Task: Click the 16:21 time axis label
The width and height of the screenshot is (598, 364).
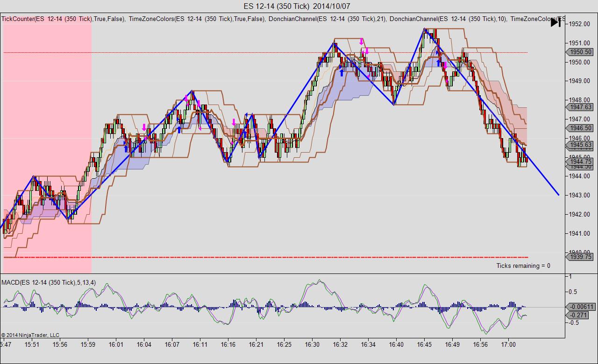Action: tap(256, 344)
